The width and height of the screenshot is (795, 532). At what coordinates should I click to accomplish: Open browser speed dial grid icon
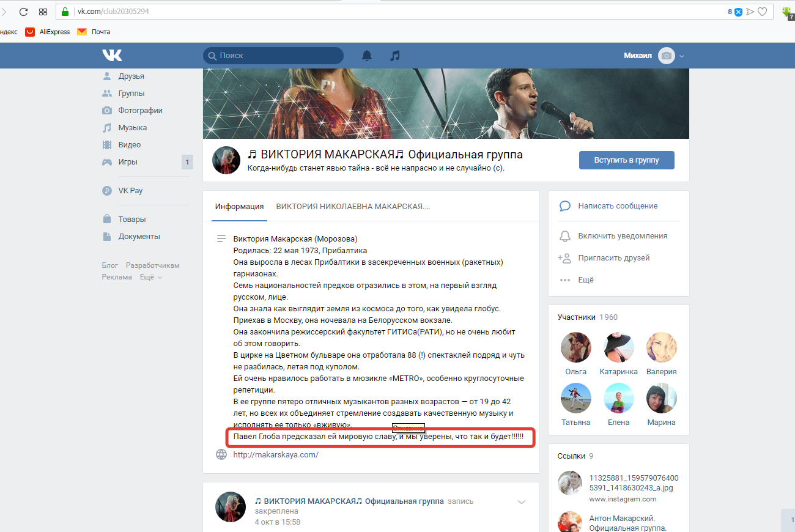[x=43, y=12]
